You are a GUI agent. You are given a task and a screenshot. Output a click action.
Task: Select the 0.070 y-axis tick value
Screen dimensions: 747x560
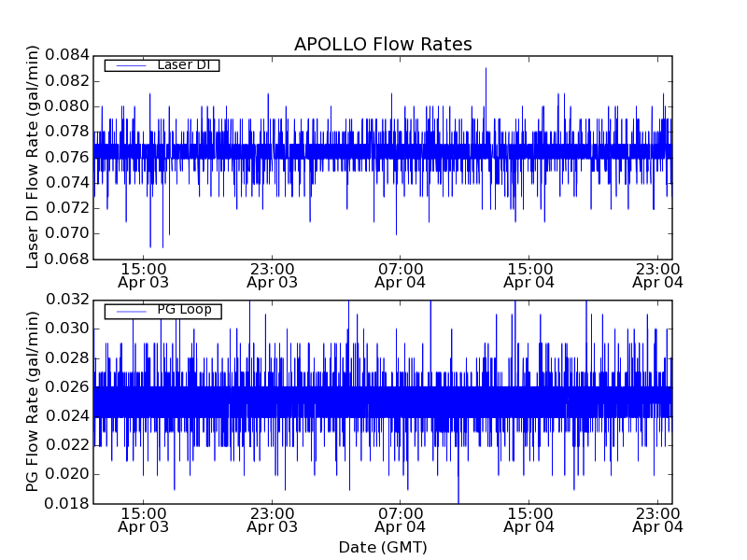(x=67, y=234)
